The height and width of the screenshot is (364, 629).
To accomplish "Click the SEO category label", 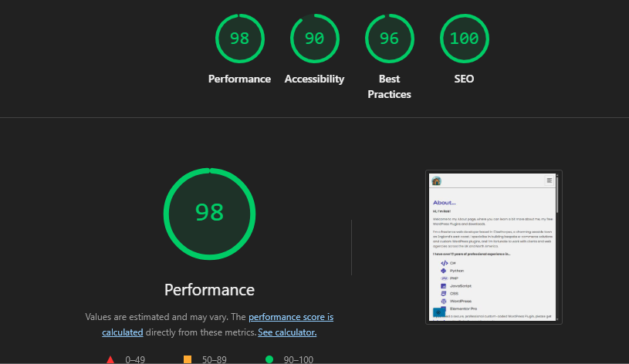I will coord(464,79).
